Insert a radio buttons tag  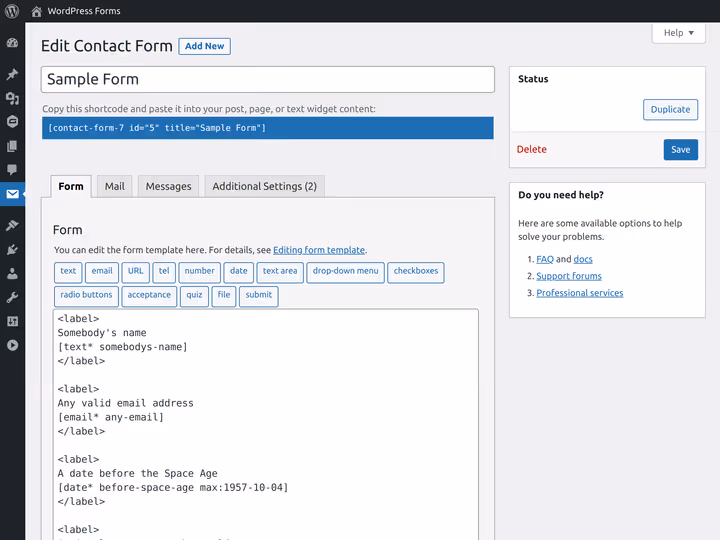(x=86, y=296)
